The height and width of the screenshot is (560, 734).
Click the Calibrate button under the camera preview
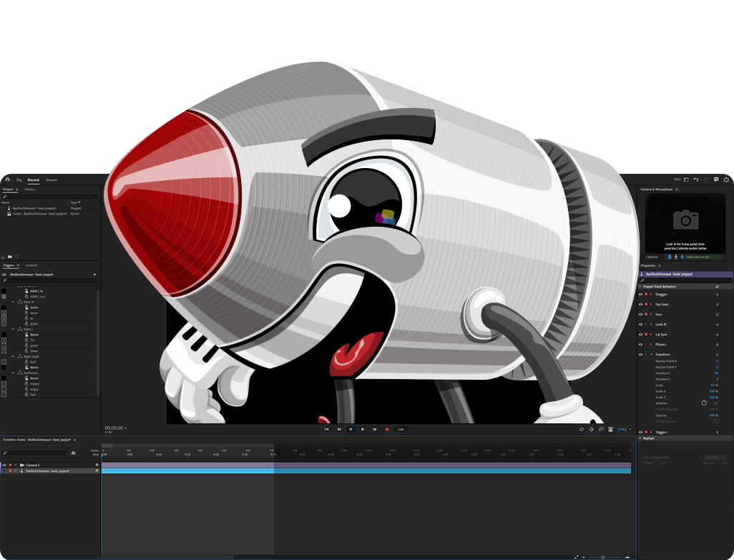point(652,257)
